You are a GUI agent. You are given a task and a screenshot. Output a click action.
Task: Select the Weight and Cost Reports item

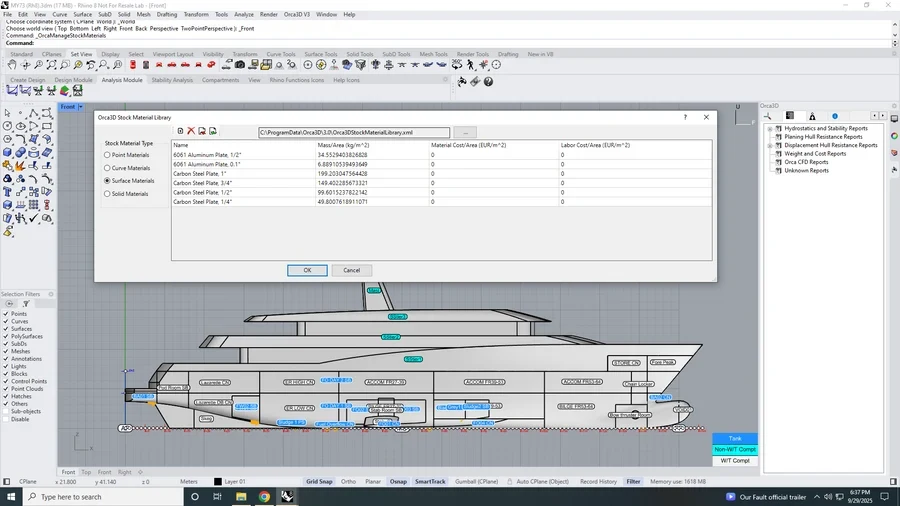coord(815,154)
